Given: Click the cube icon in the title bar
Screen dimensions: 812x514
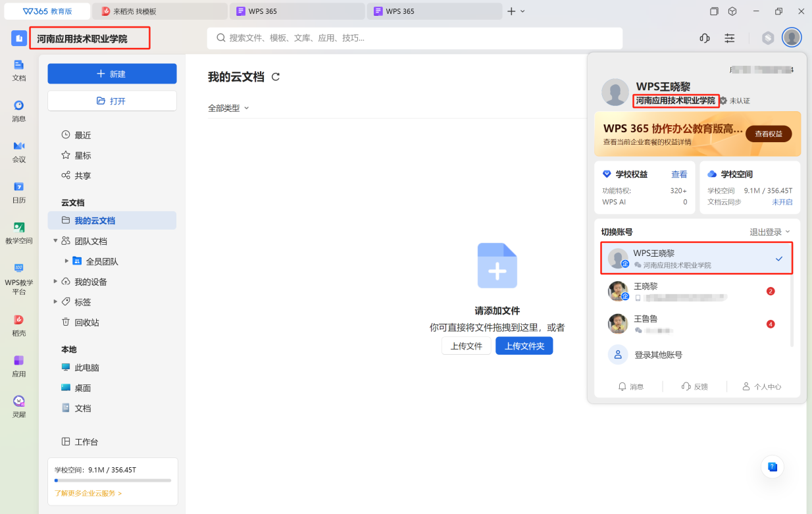Looking at the screenshot, I should pyautogui.click(x=732, y=11).
